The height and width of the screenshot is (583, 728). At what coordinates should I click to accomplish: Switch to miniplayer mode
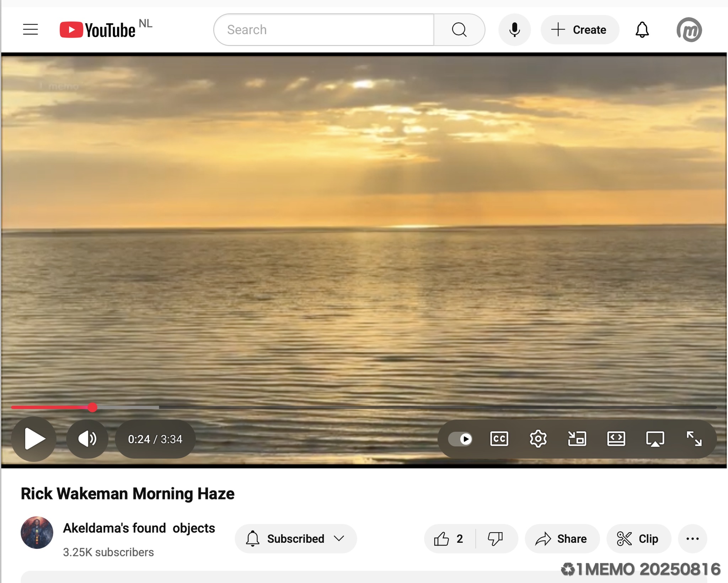point(577,439)
